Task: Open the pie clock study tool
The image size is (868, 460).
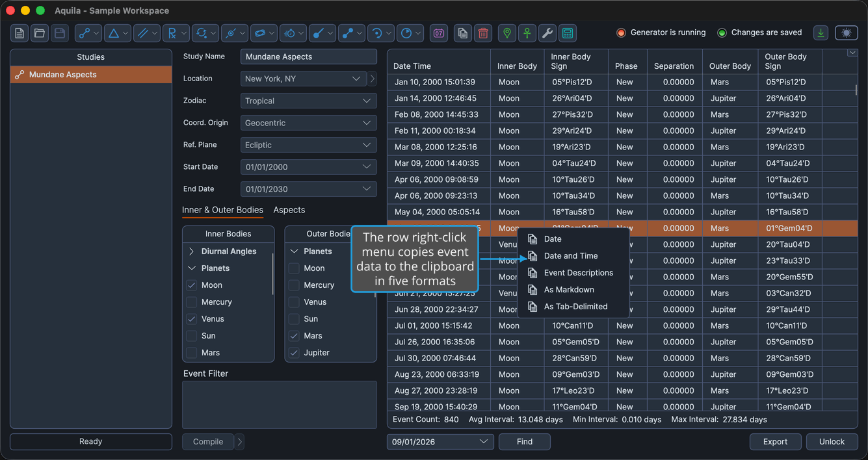Action: [410, 33]
